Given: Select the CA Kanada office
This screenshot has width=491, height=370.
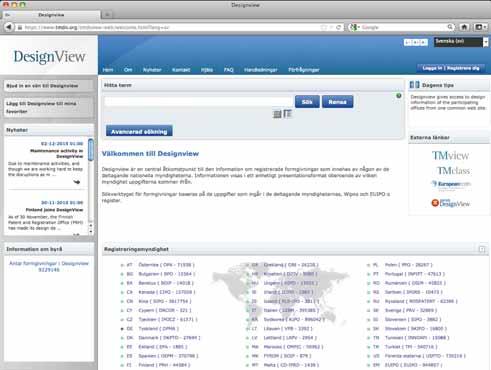Looking at the screenshot, I should [x=158, y=292].
